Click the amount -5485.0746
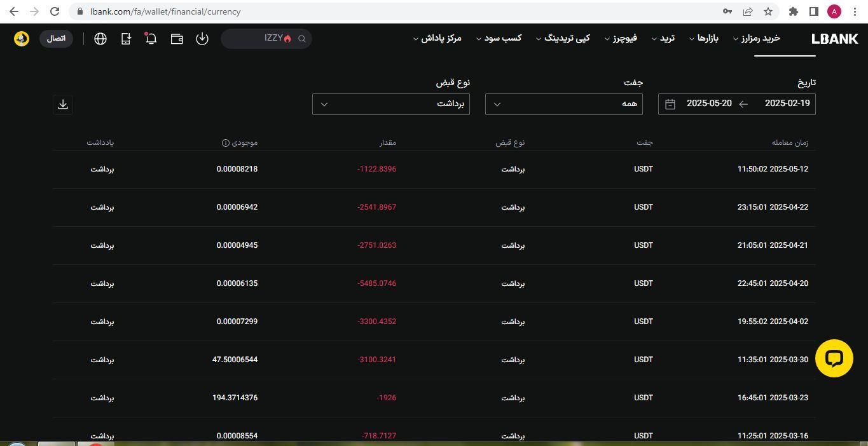The height and width of the screenshot is (446, 868). tap(377, 283)
